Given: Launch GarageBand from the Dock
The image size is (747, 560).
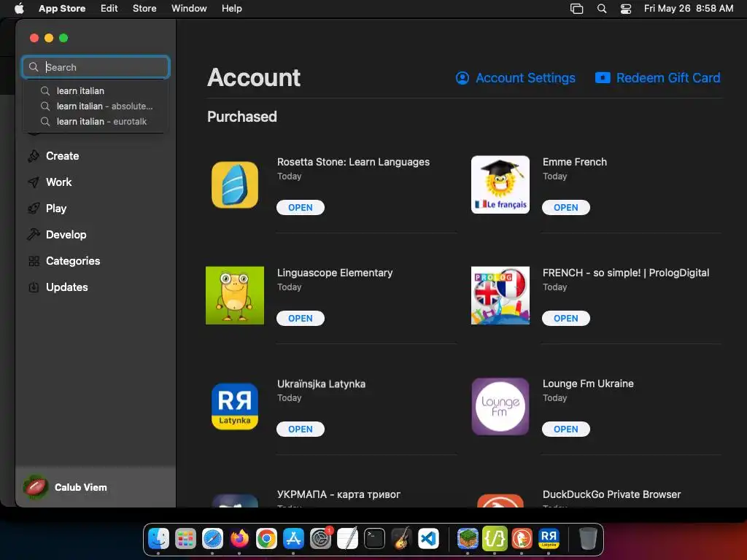Looking at the screenshot, I should (402, 539).
